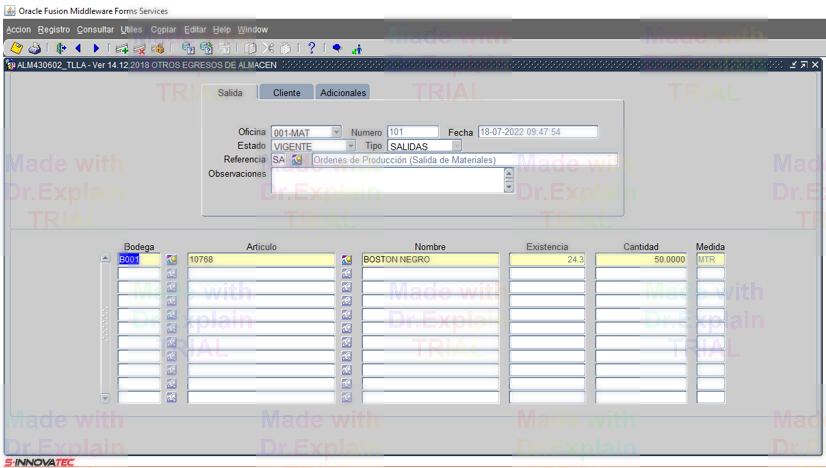This screenshot has width=826, height=468.
Task: Click the Exit door icon in the toolbar
Action: tap(61, 48)
